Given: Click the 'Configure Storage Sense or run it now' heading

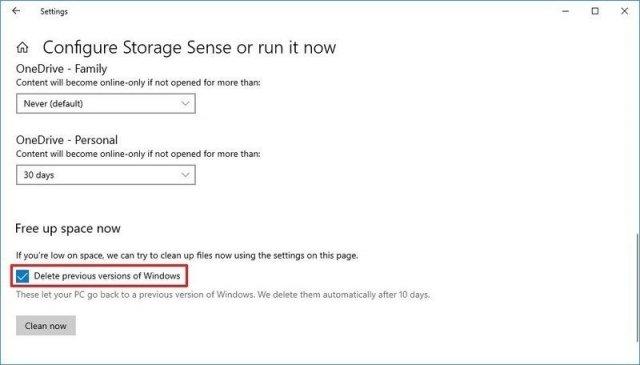Looking at the screenshot, I should [189, 47].
